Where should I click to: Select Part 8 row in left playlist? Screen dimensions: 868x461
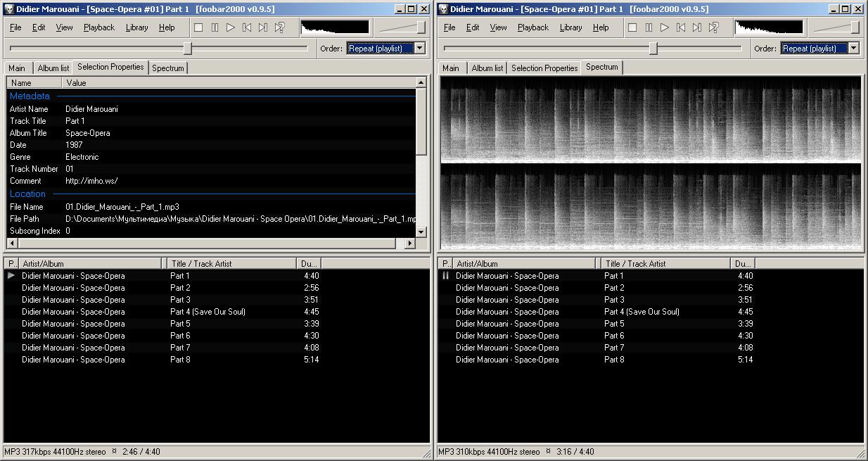pos(217,360)
